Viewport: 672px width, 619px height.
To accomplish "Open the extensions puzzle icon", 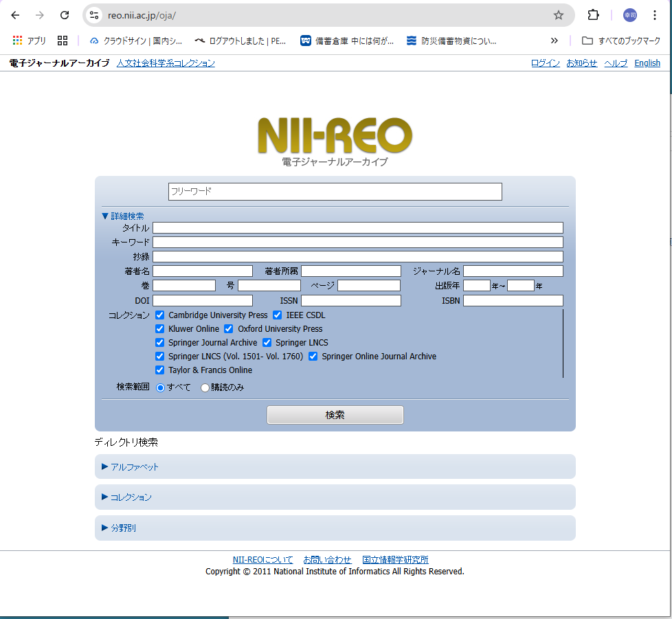I will [593, 15].
